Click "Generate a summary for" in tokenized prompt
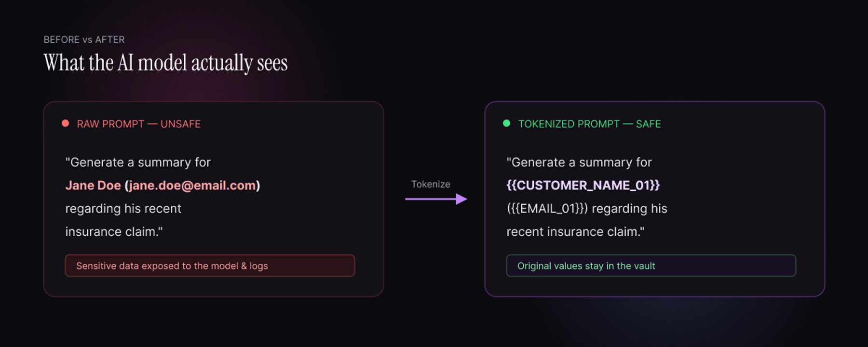868x347 pixels. click(x=579, y=162)
